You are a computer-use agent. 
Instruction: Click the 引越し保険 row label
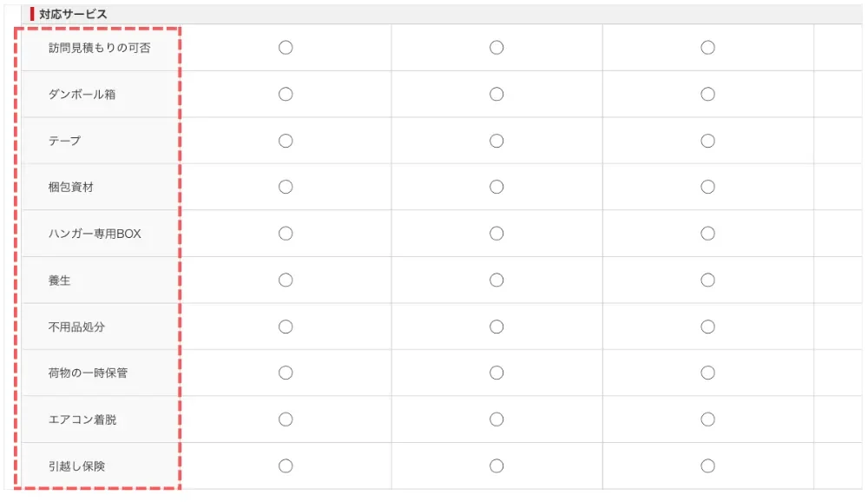76,466
